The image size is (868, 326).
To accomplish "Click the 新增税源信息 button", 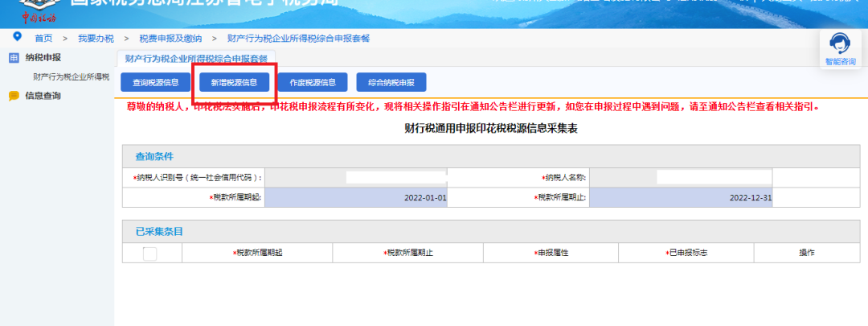I will (x=234, y=82).
